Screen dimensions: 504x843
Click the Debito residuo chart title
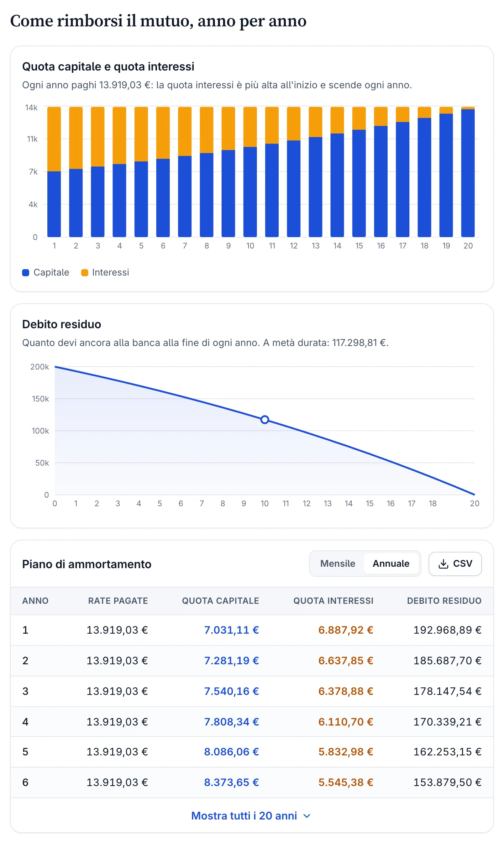point(62,324)
